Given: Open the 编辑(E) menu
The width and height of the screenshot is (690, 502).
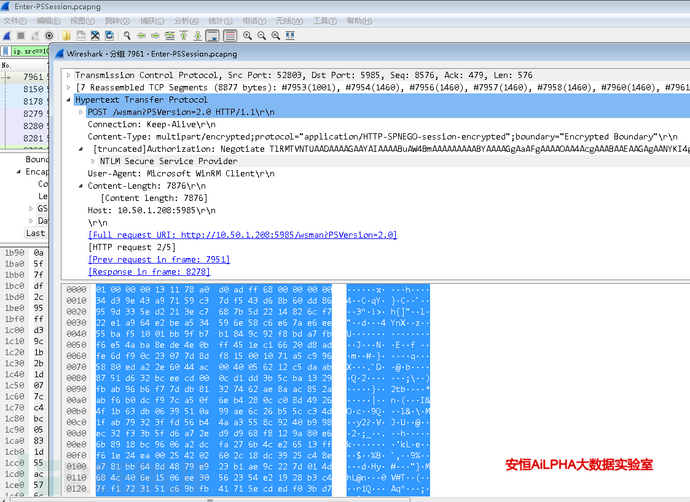Looking at the screenshot, I should click(x=48, y=21).
